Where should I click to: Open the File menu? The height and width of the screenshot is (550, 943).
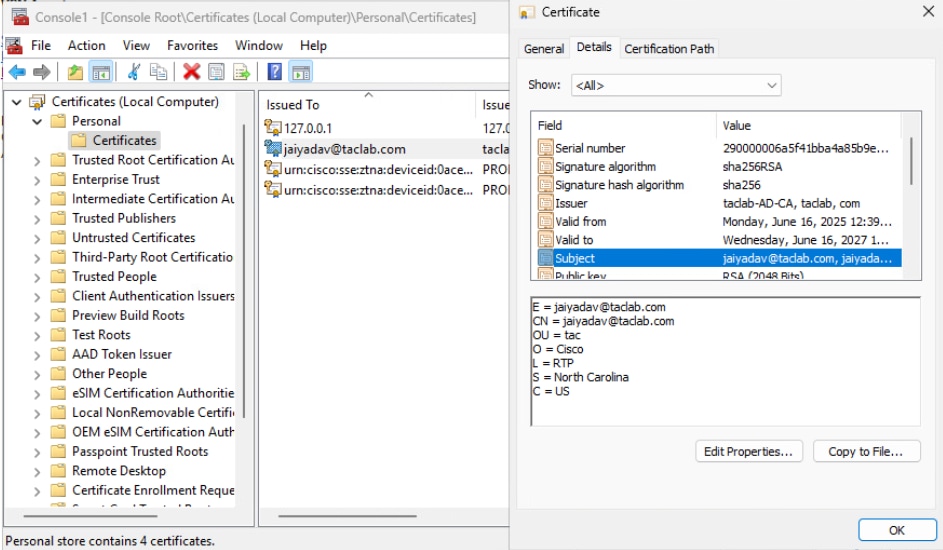coord(41,46)
